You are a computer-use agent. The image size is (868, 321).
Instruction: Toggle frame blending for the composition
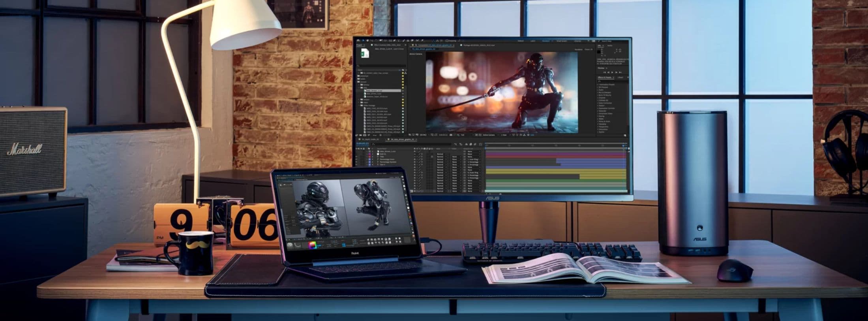pos(470,144)
